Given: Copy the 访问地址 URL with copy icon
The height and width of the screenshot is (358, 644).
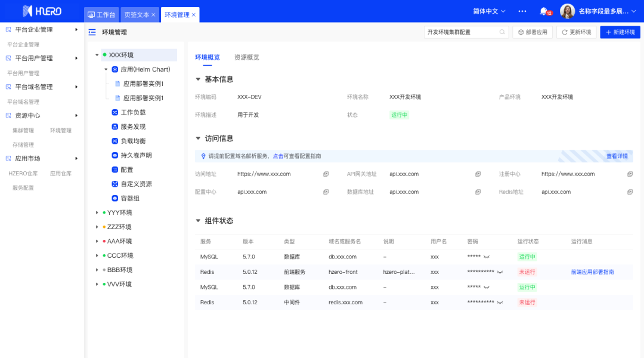Looking at the screenshot, I should pos(326,174).
